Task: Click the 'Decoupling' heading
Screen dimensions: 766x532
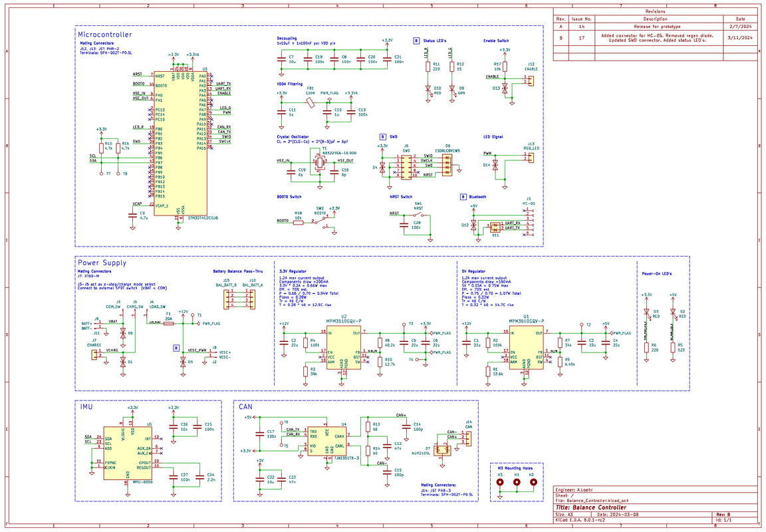Action: [287, 38]
